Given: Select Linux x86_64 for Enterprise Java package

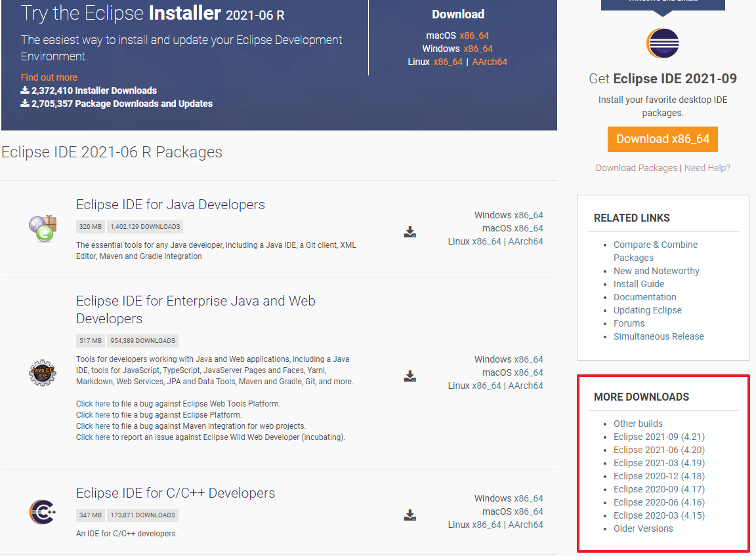Looking at the screenshot, I should coord(486,386).
